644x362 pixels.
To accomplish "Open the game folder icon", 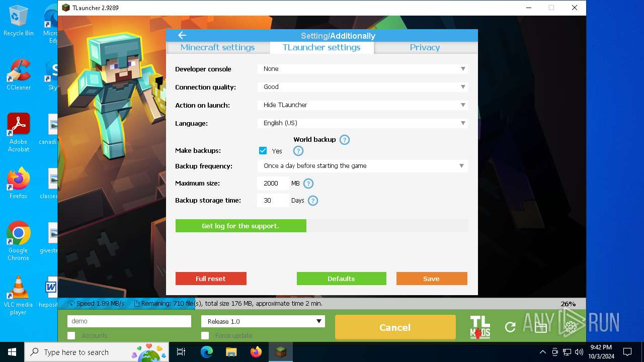I will tap(541, 327).
